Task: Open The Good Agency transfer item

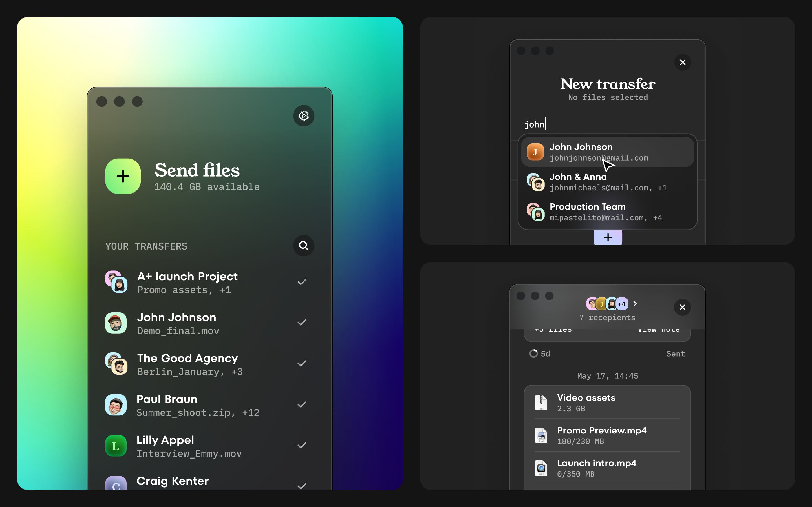Action: pos(188,364)
